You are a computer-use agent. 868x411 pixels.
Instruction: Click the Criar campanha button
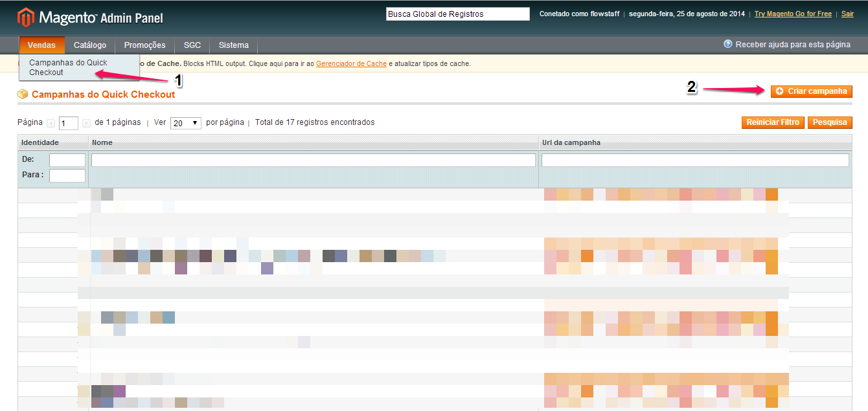811,91
